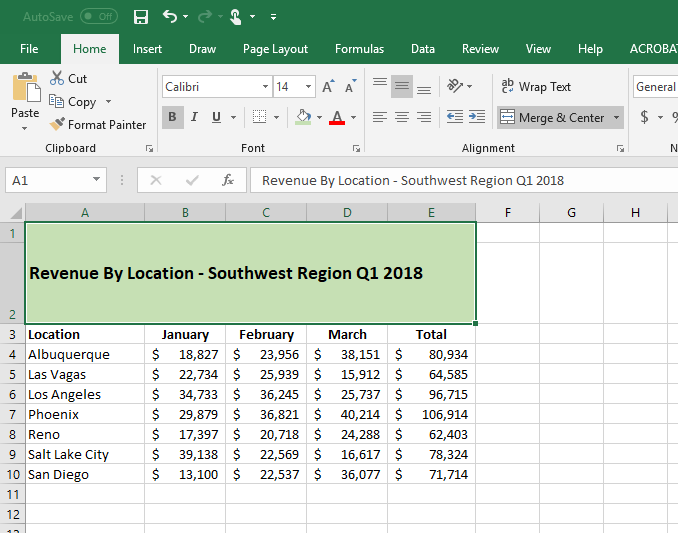Switch to the Formulas tab

point(359,49)
